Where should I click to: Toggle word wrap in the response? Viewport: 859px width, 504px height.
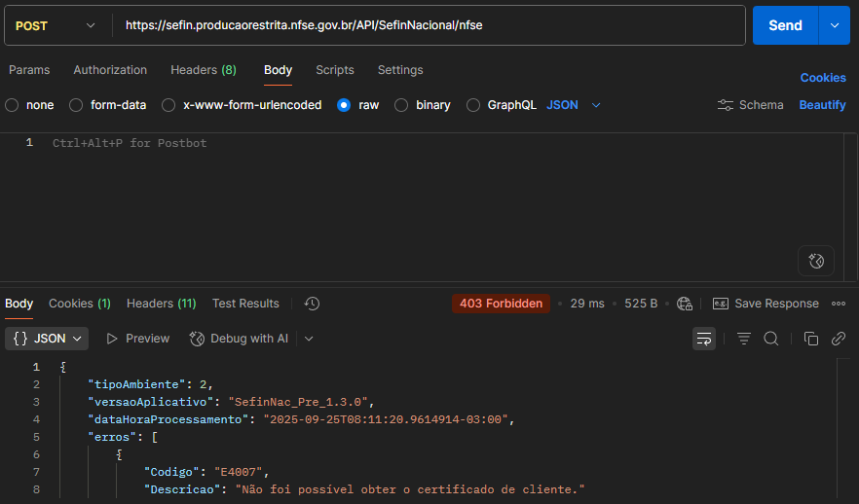point(704,339)
